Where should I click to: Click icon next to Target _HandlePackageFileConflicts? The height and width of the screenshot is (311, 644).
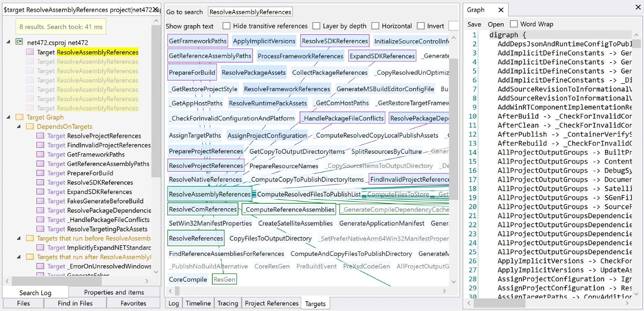pos(40,220)
